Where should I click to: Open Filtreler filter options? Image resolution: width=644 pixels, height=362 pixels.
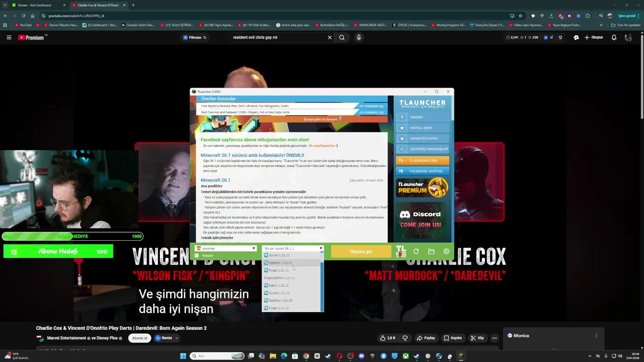[x=195, y=37]
